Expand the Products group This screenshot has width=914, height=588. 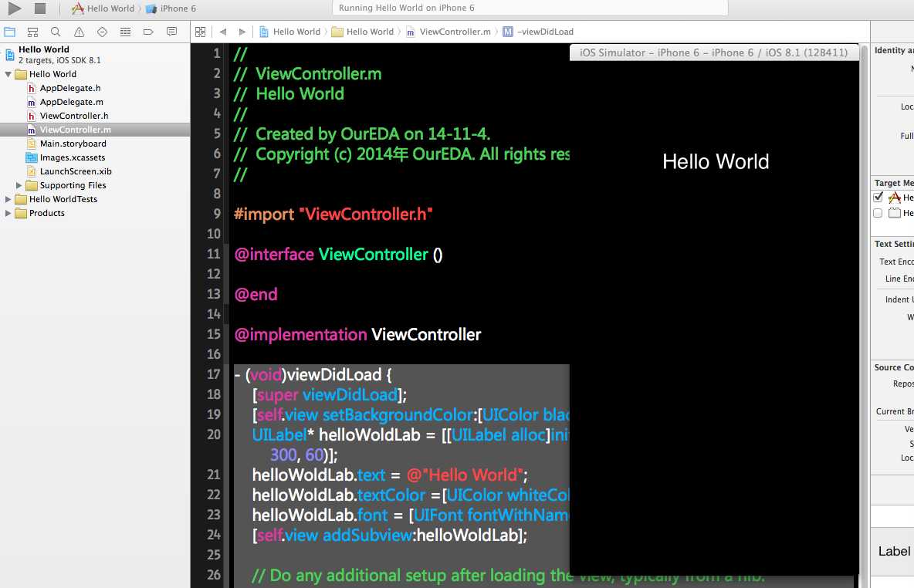[8, 213]
